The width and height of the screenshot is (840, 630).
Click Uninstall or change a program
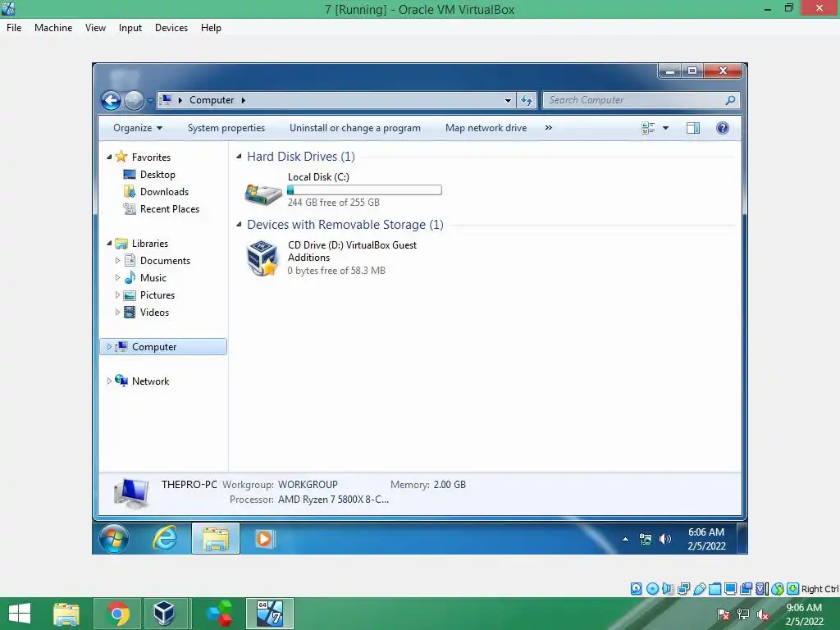pos(354,128)
